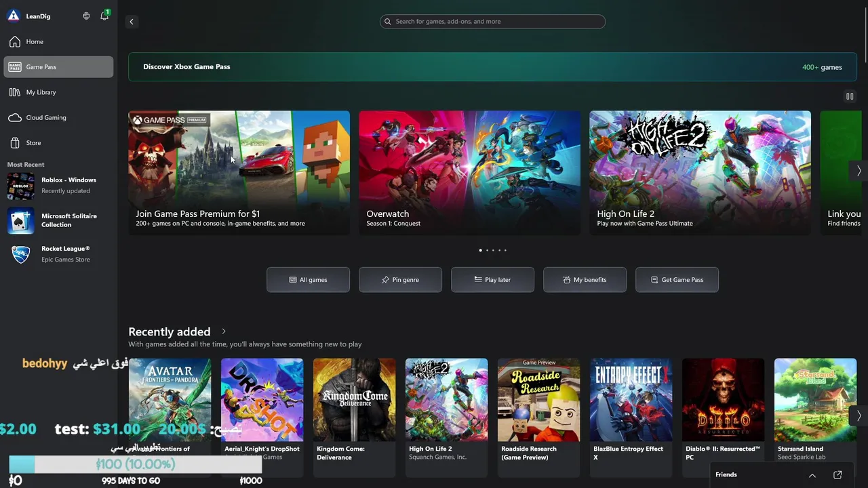Pop out the Friends panel
Viewport: 868px width, 488px height.
point(837,475)
